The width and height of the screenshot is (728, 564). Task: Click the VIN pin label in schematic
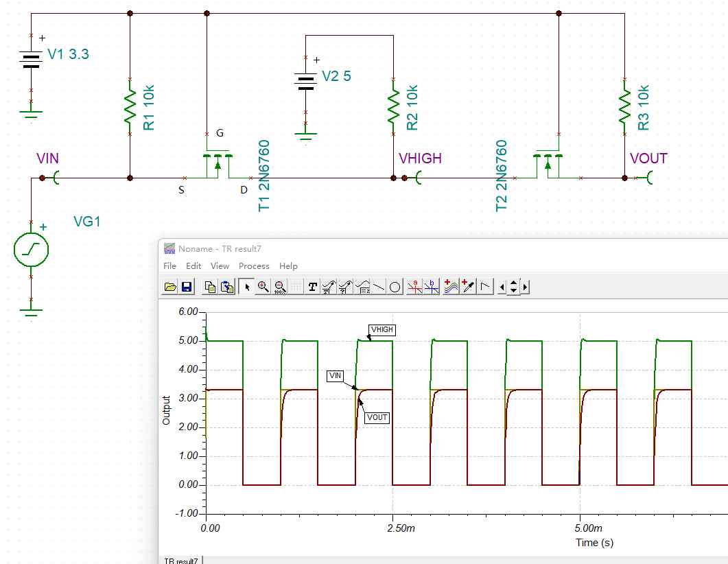(48, 158)
